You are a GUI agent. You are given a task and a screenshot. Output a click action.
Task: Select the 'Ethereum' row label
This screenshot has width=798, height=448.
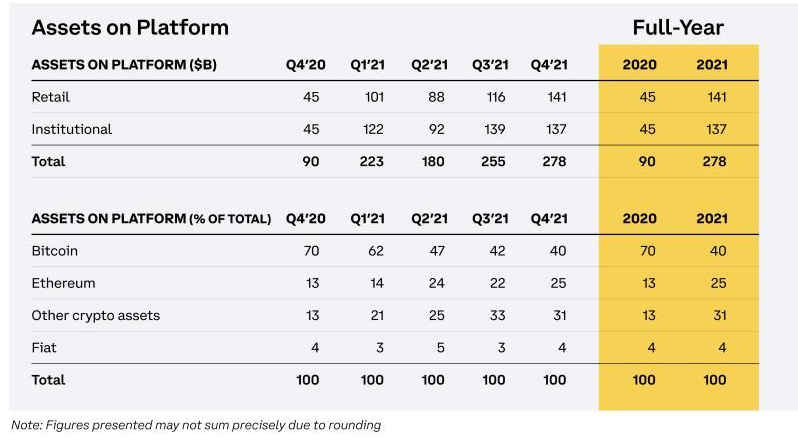click(64, 283)
